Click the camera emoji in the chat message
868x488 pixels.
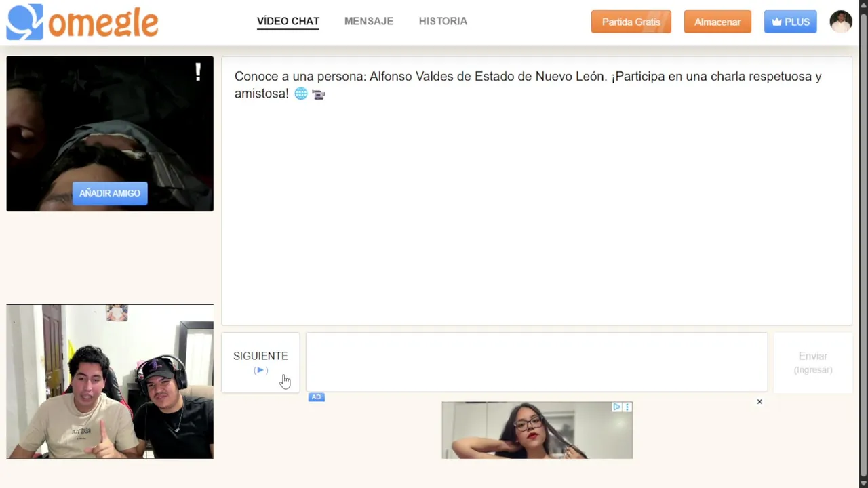click(318, 94)
